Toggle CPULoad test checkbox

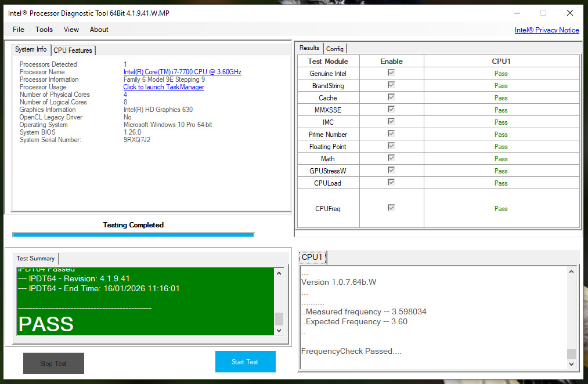click(x=391, y=183)
